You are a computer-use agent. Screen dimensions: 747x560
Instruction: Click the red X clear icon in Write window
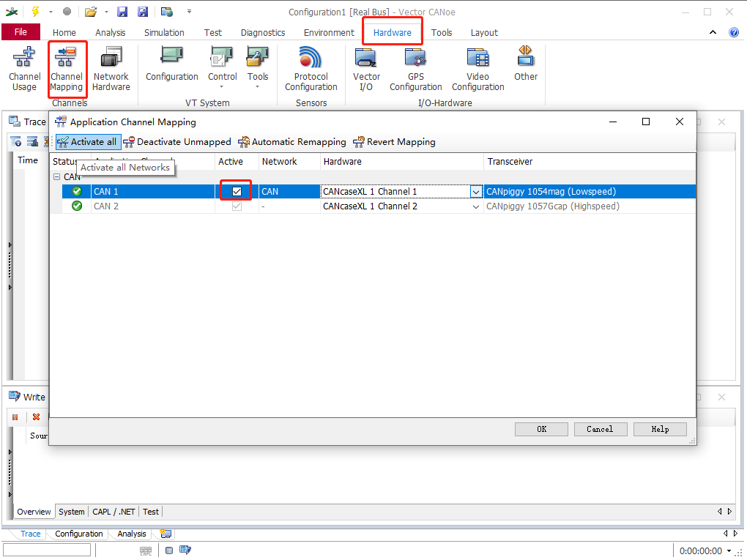click(36, 417)
